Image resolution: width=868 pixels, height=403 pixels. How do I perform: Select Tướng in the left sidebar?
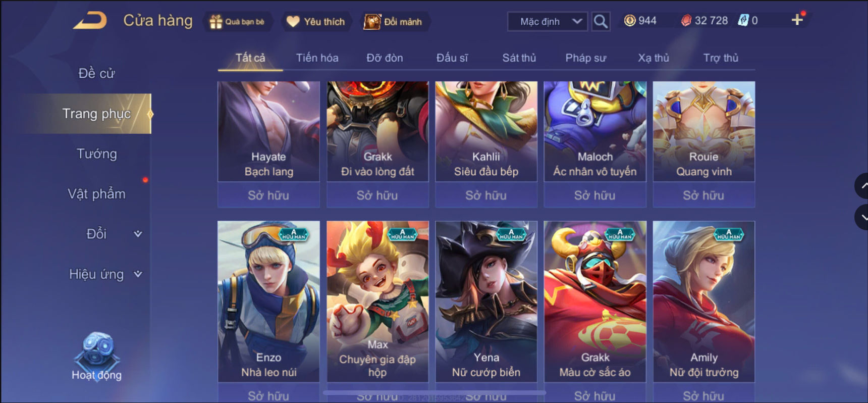click(x=96, y=154)
